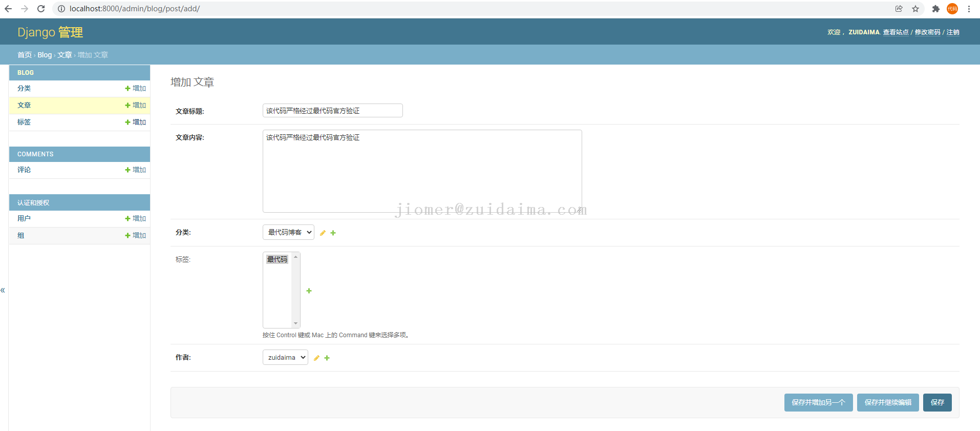
Task: Click the green plus to add another 作者
Action: pos(327,358)
